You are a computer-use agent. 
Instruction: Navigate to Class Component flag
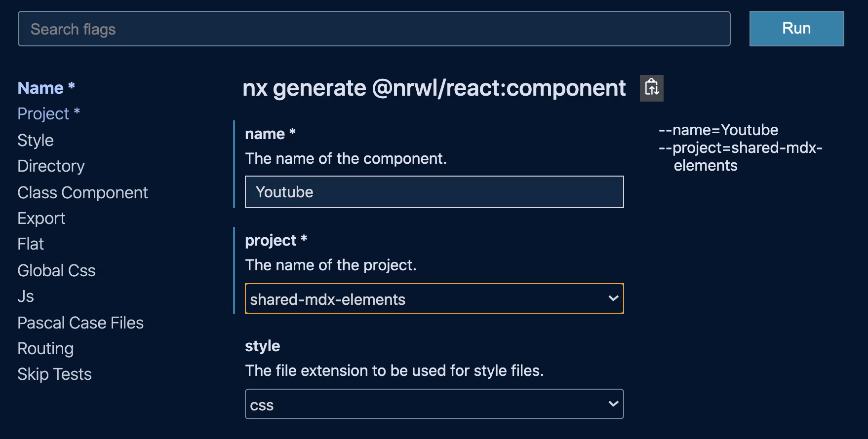pos(82,192)
